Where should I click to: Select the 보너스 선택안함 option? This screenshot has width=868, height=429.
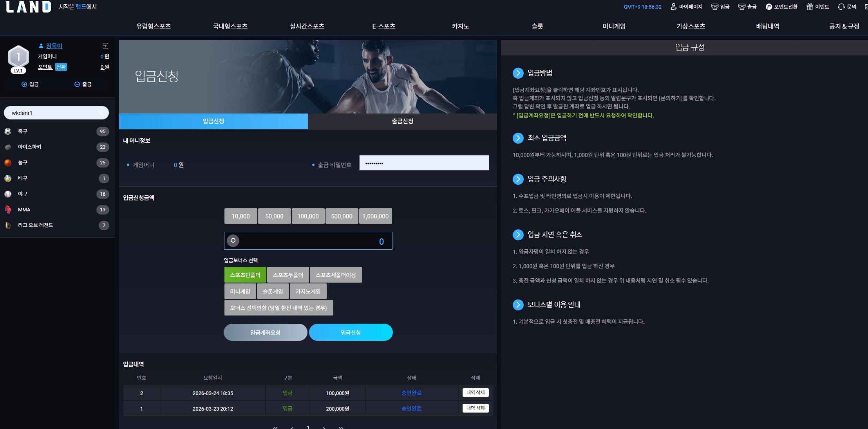click(278, 308)
